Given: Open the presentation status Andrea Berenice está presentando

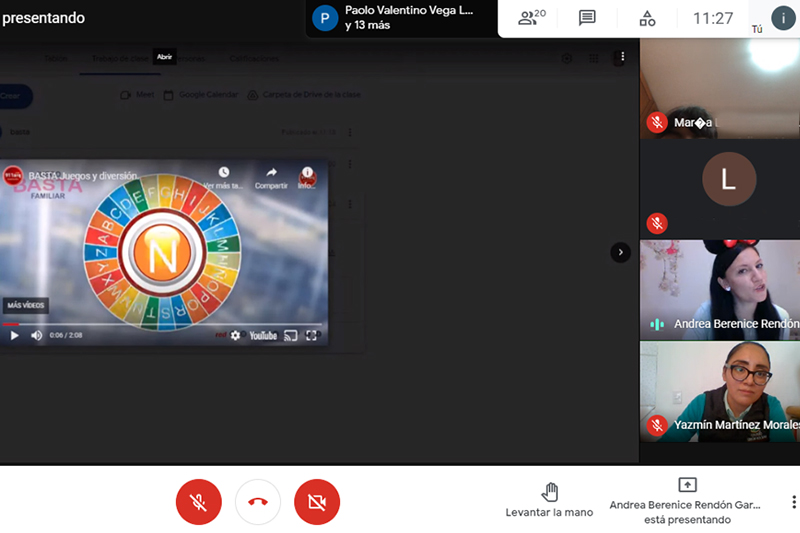Looking at the screenshot, I should click(687, 501).
